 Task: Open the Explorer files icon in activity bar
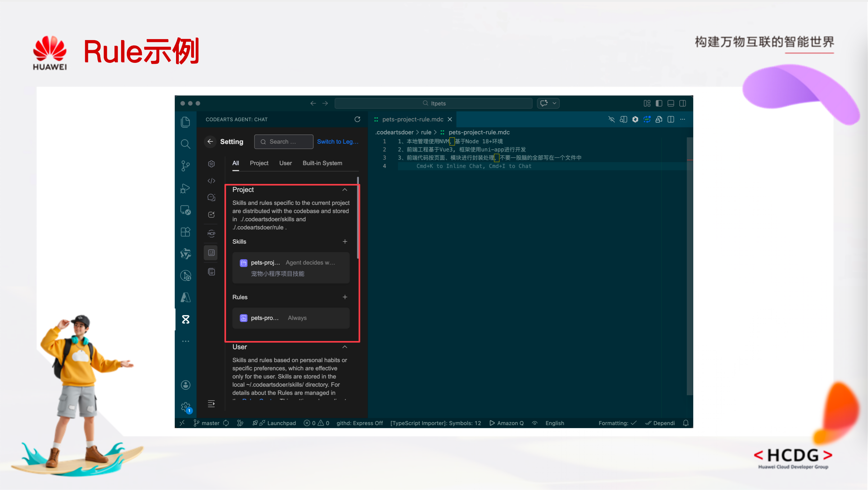tap(185, 122)
